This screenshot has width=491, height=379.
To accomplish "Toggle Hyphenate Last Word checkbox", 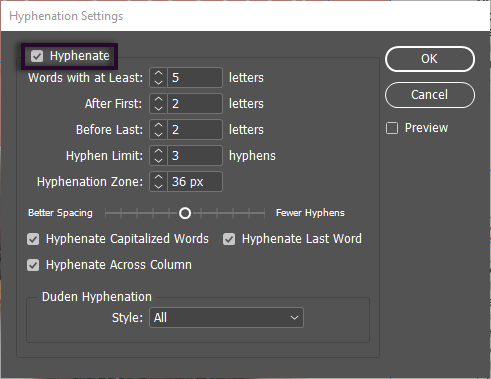I will [x=229, y=239].
